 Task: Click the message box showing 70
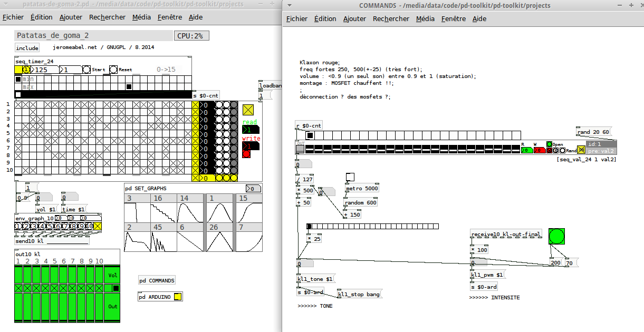571,262
